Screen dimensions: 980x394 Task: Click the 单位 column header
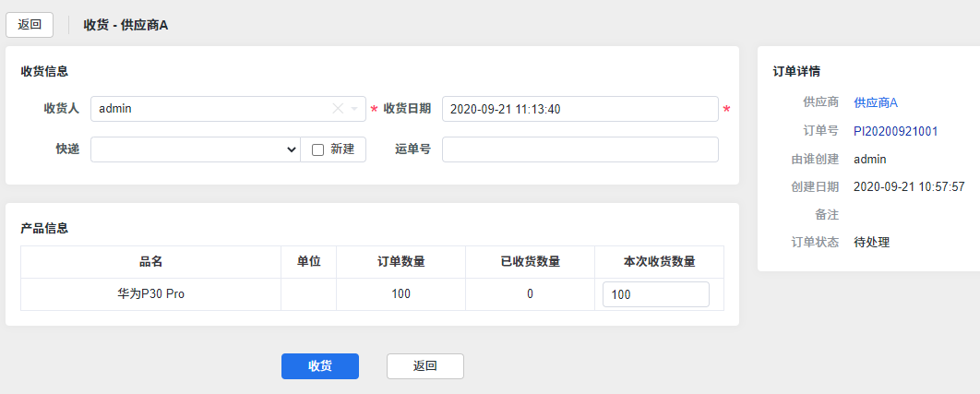coord(308,262)
